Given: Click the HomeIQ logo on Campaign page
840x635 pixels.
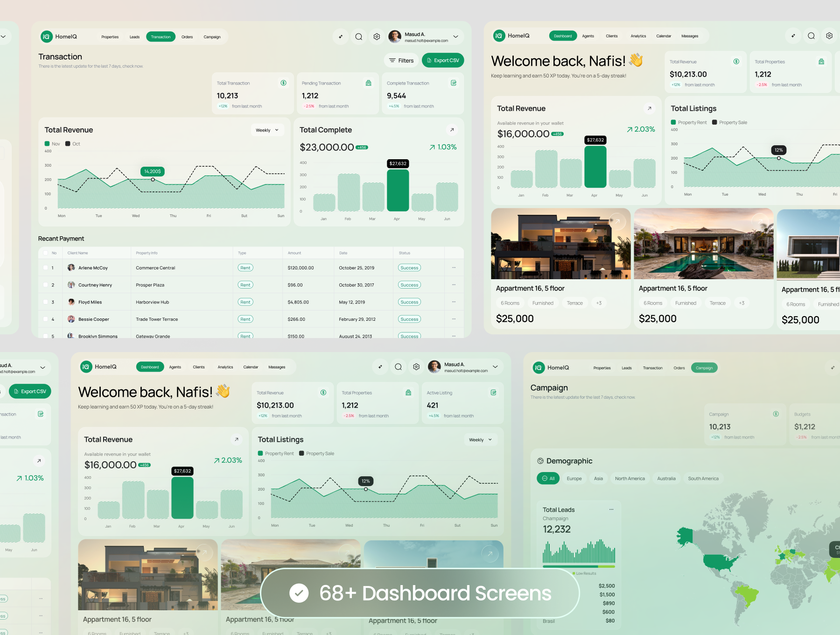Looking at the screenshot, I should coord(539,368).
